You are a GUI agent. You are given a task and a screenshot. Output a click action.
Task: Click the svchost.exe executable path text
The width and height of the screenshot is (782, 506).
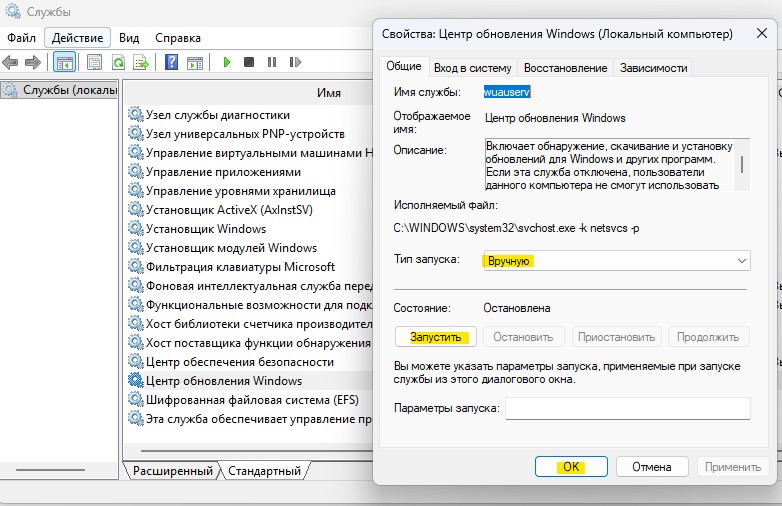[x=516, y=228]
